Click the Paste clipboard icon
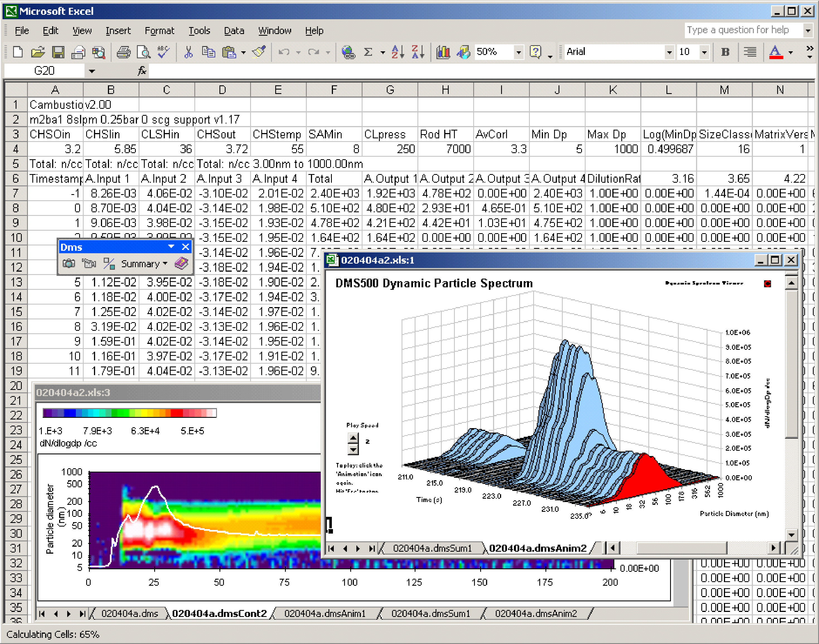The height and width of the screenshot is (644, 819). pyautogui.click(x=229, y=52)
